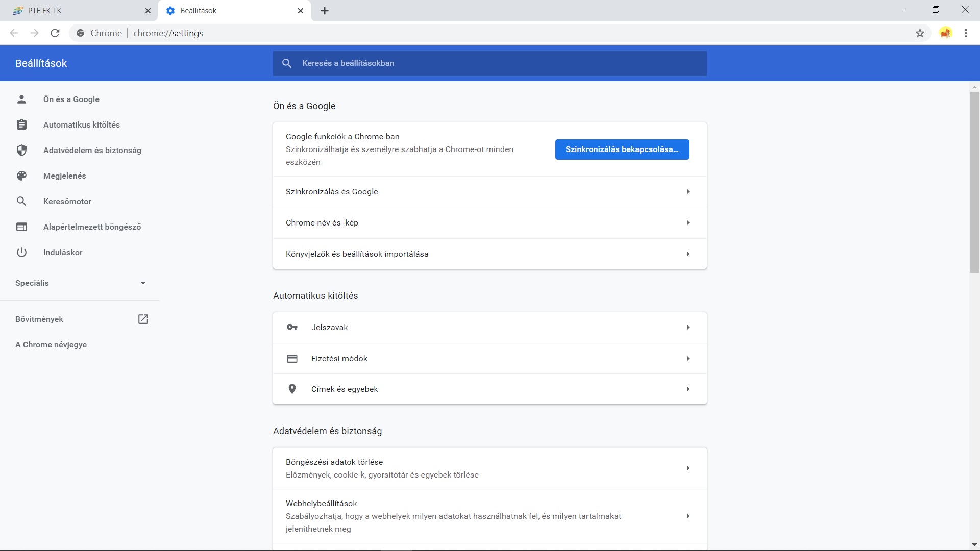This screenshot has height=551, width=980.
Task: Go to Adatvédelem és biztonság in sidebar
Action: [x=92, y=151]
